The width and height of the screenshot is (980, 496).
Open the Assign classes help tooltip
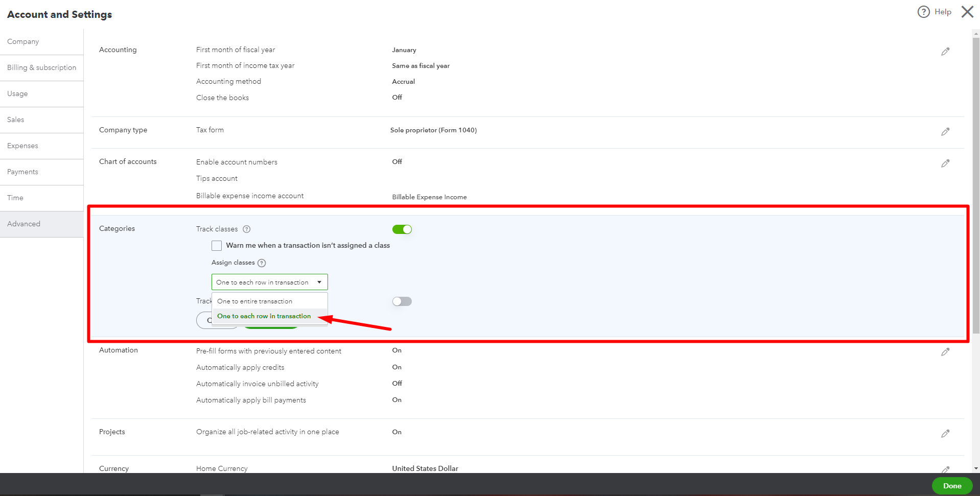(262, 263)
